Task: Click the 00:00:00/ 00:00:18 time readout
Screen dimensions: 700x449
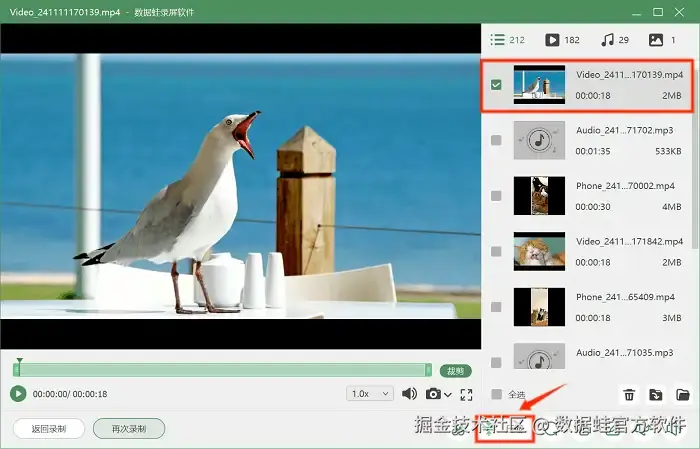Action: [70, 394]
